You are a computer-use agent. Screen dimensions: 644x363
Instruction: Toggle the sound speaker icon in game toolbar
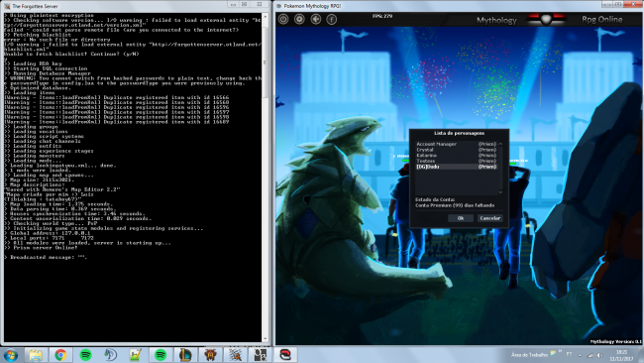(315, 19)
